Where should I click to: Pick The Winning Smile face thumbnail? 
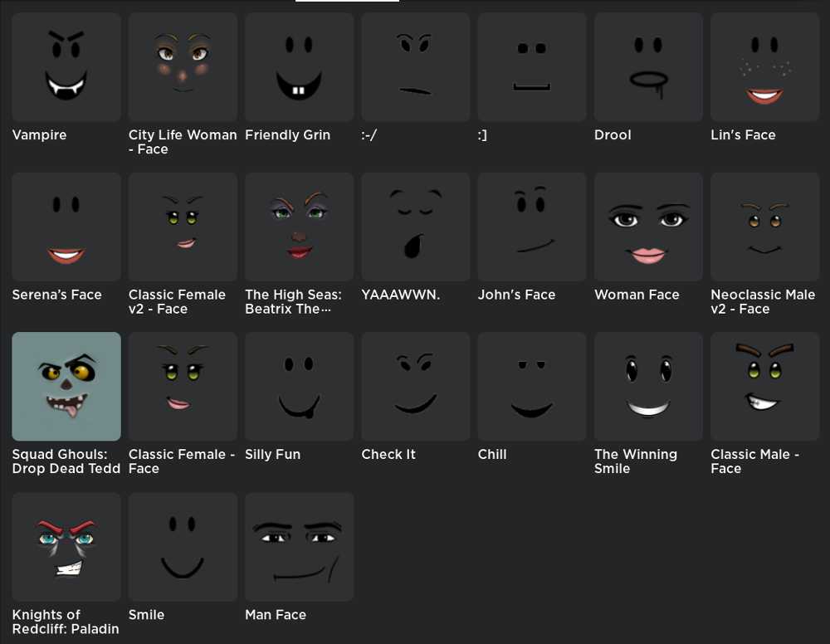point(648,386)
